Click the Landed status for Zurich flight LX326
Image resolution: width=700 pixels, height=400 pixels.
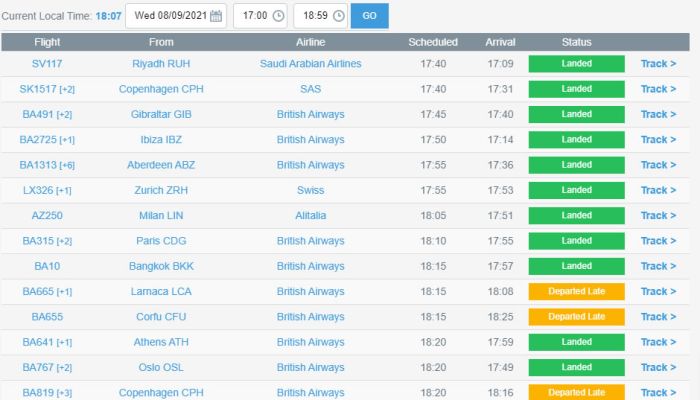tap(576, 190)
